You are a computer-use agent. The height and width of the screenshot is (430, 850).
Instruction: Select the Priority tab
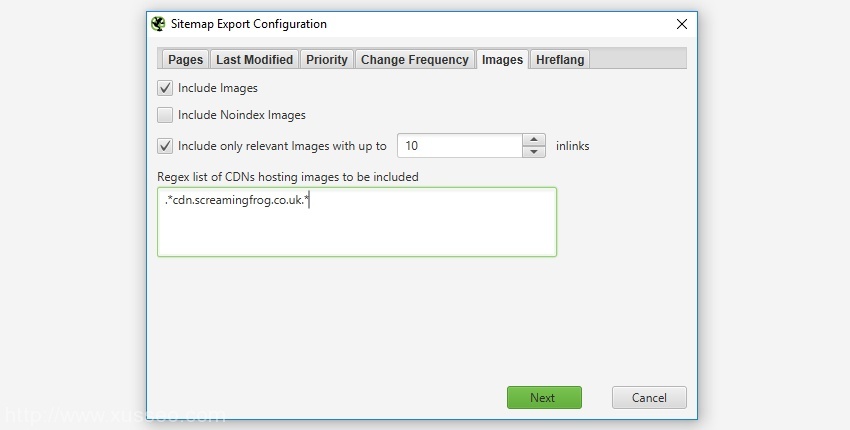327,60
